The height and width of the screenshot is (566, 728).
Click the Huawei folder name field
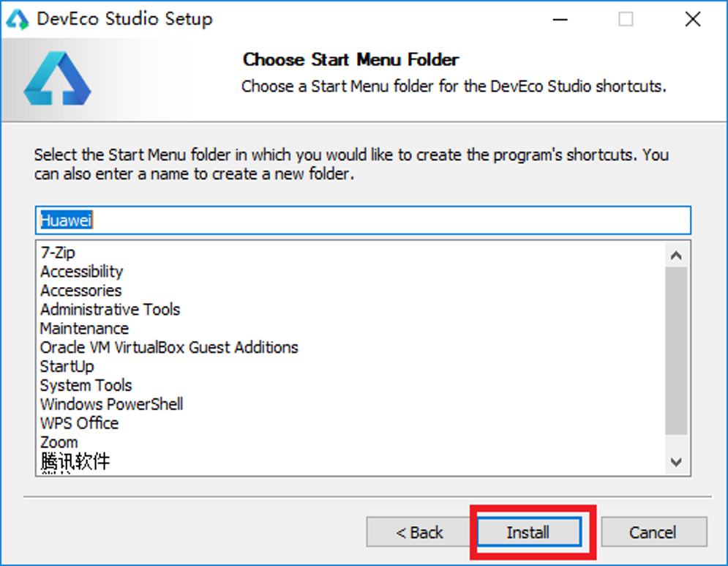tap(362, 220)
